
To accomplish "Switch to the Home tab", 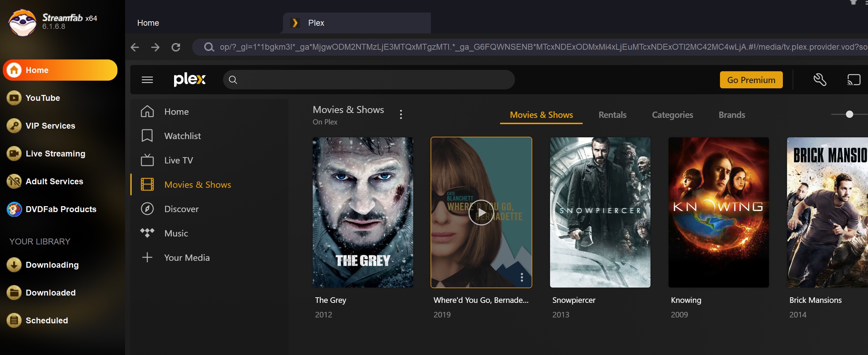I will pyautogui.click(x=148, y=23).
